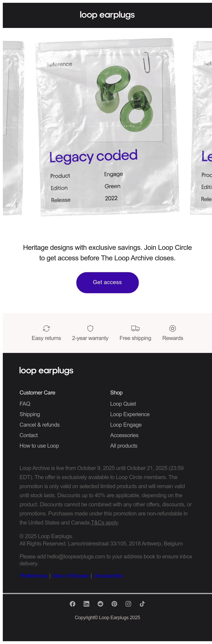Follow the T&Cs apply link
This screenshot has height=644, width=212.
104,523
